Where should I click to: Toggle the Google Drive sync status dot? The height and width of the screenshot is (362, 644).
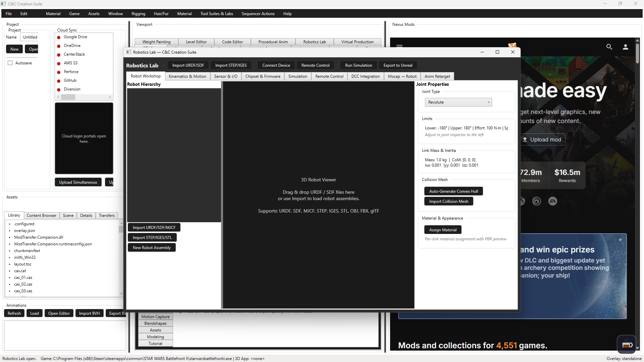coord(59,37)
